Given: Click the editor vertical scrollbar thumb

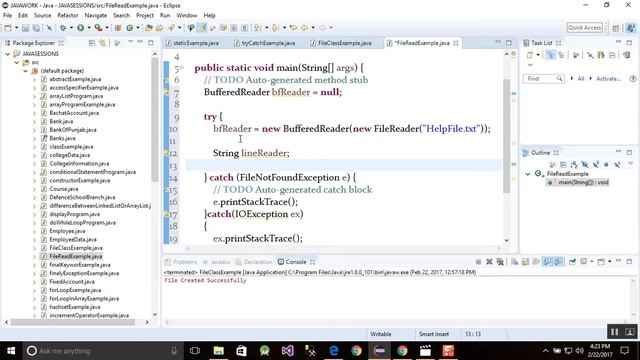Looking at the screenshot, I should pyautogui.click(x=507, y=136).
